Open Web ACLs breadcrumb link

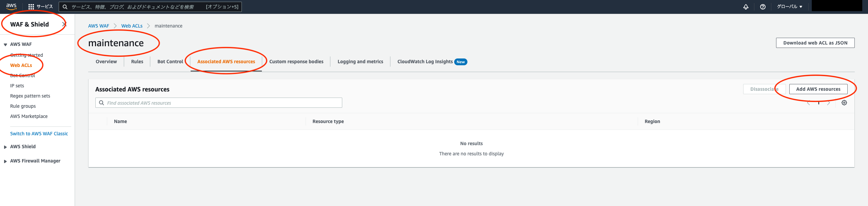tap(132, 26)
